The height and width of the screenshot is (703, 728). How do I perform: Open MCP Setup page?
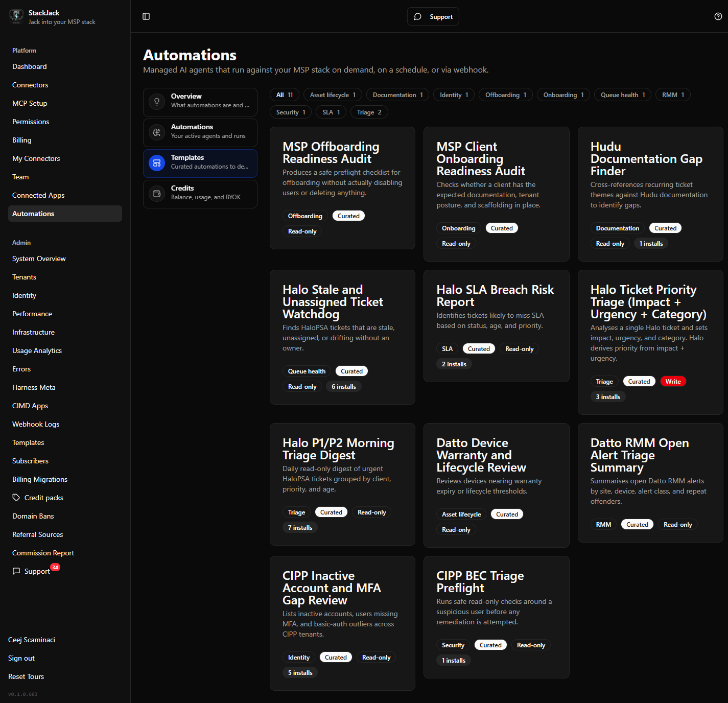coord(65,103)
